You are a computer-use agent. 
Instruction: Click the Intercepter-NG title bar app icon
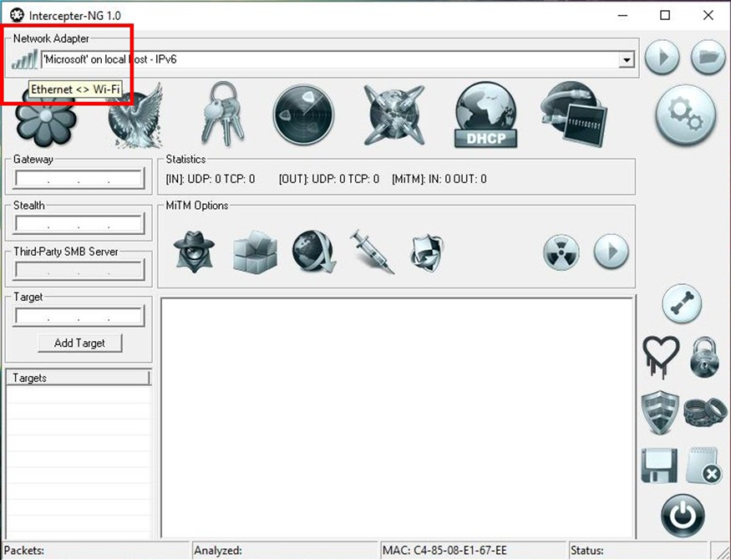click(x=17, y=15)
